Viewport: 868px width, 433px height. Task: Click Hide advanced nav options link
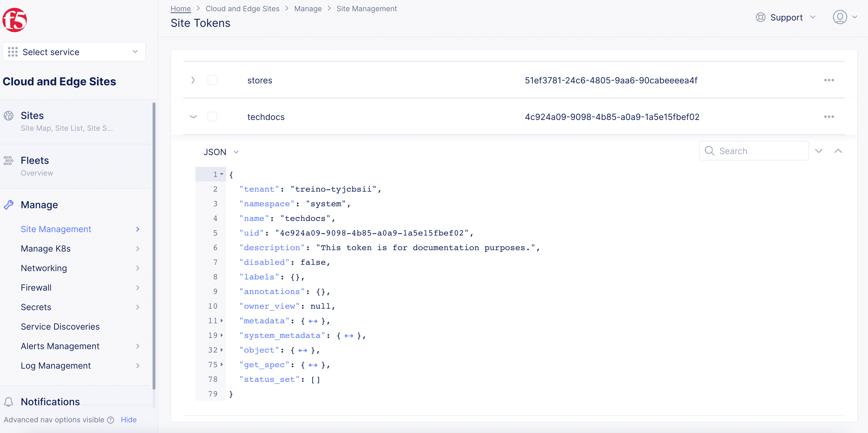[x=129, y=420]
